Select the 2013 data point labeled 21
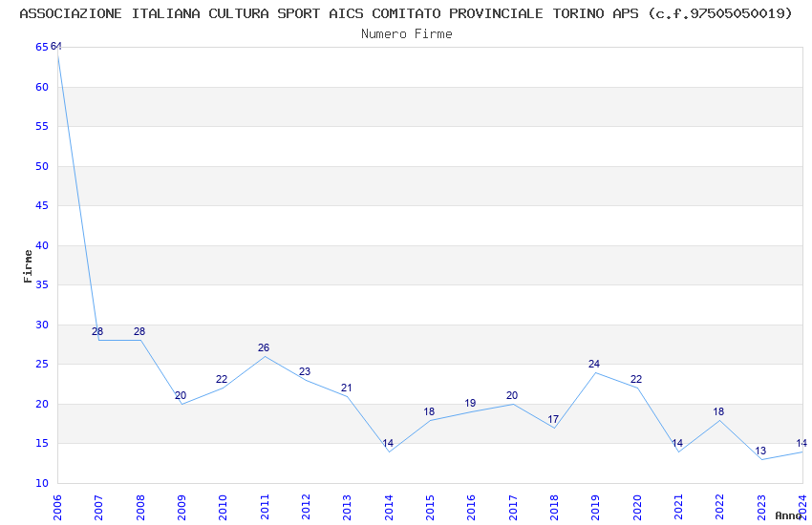Screen dimensions: 812x525 click(x=348, y=396)
